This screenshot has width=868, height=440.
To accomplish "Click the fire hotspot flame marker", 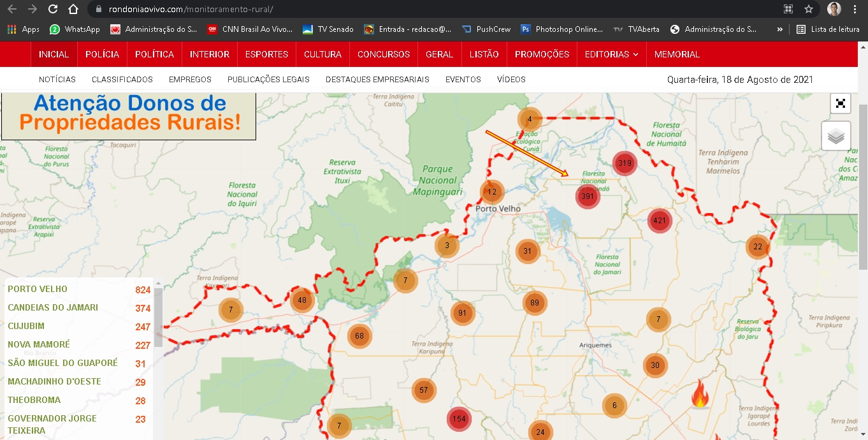I will point(700,395).
